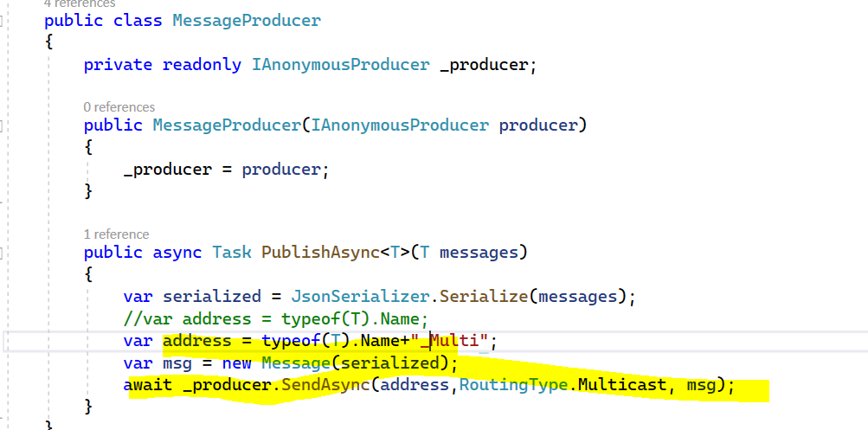Open the "1 reference" CodeLens link
This screenshot has width=868, height=430.
click(116, 234)
